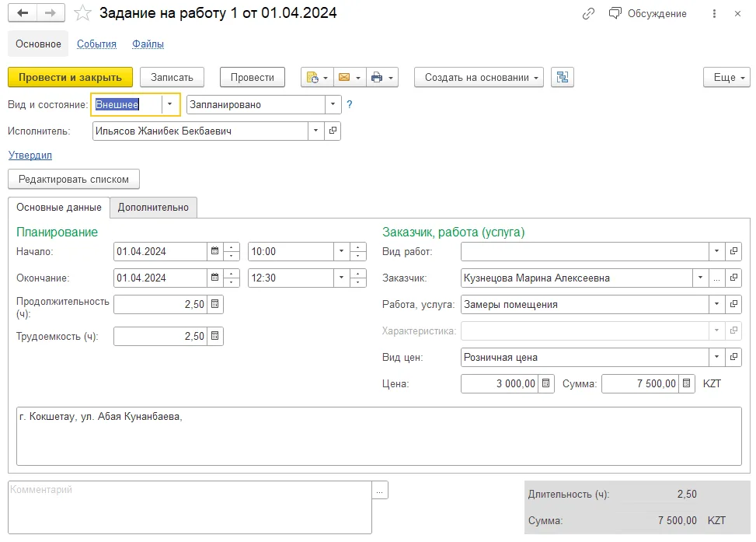
Task: Go back with the left arrow button
Action: [x=23, y=13]
